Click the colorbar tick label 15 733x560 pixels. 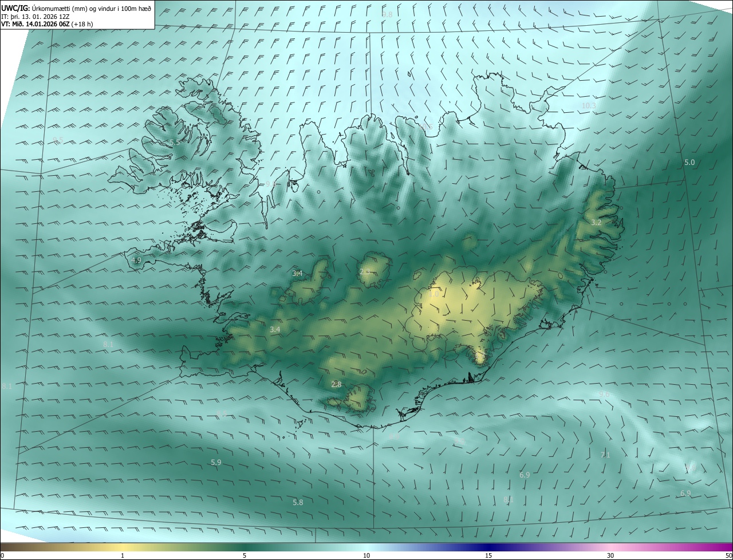(x=488, y=555)
